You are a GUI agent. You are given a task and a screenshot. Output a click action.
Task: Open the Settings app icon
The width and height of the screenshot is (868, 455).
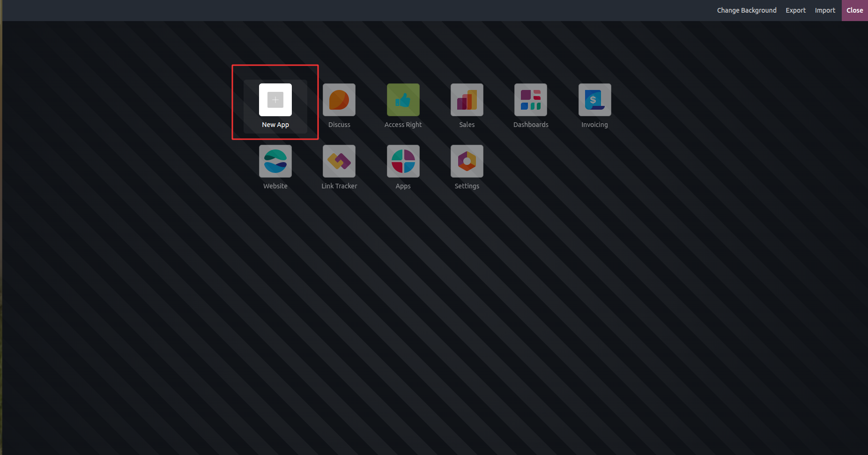click(x=467, y=161)
